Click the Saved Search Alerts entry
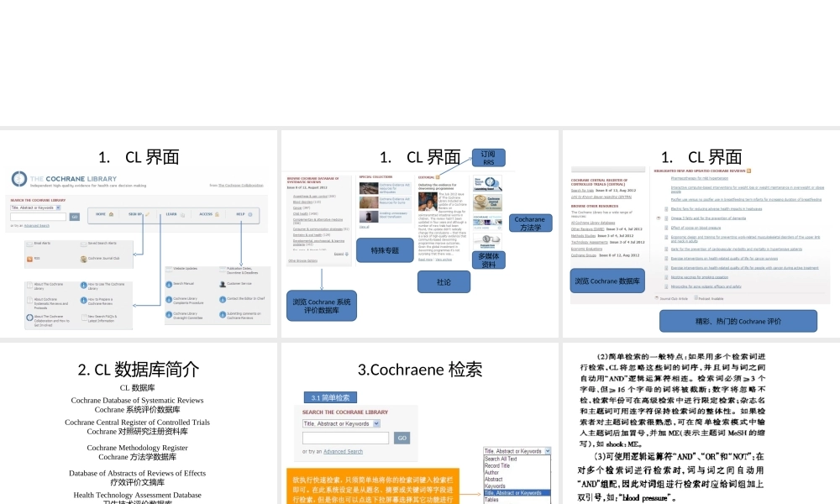This screenshot has width=840, height=504. coord(98,244)
